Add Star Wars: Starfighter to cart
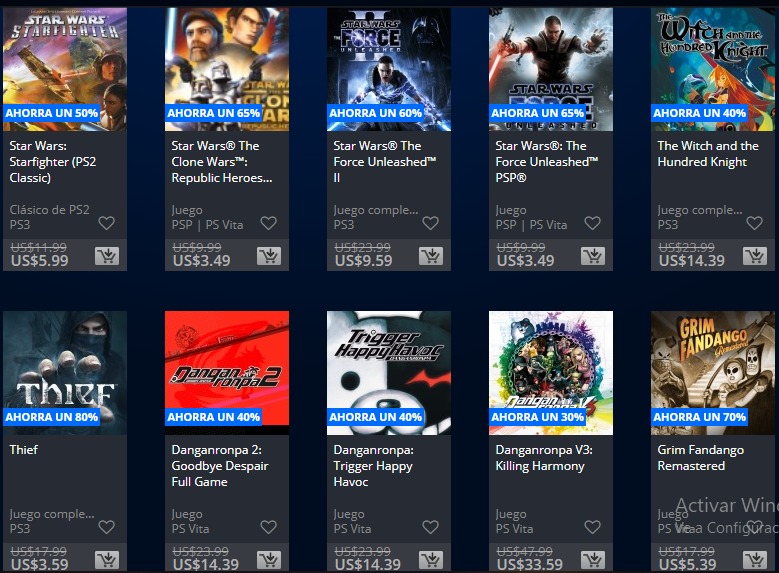779x573 pixels. point(107,256)
